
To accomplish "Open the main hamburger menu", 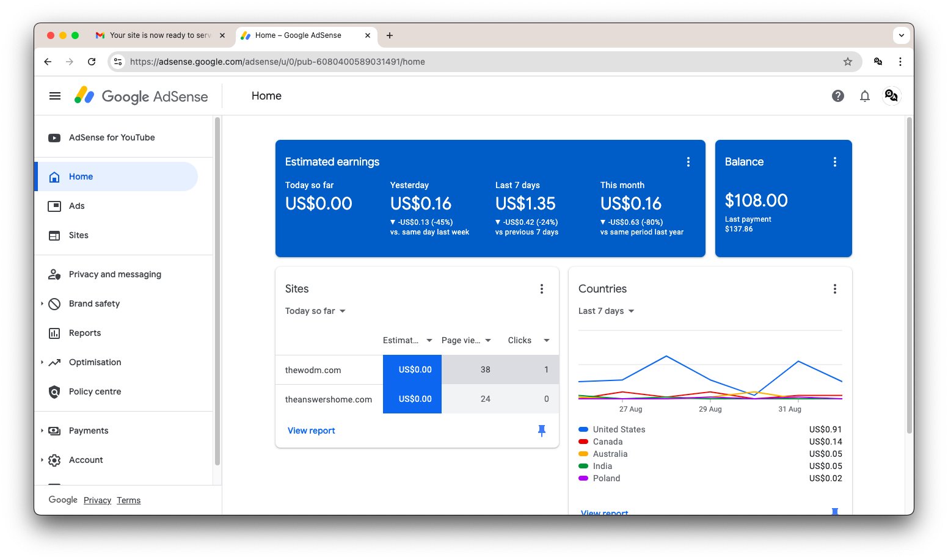I will 55,96.
